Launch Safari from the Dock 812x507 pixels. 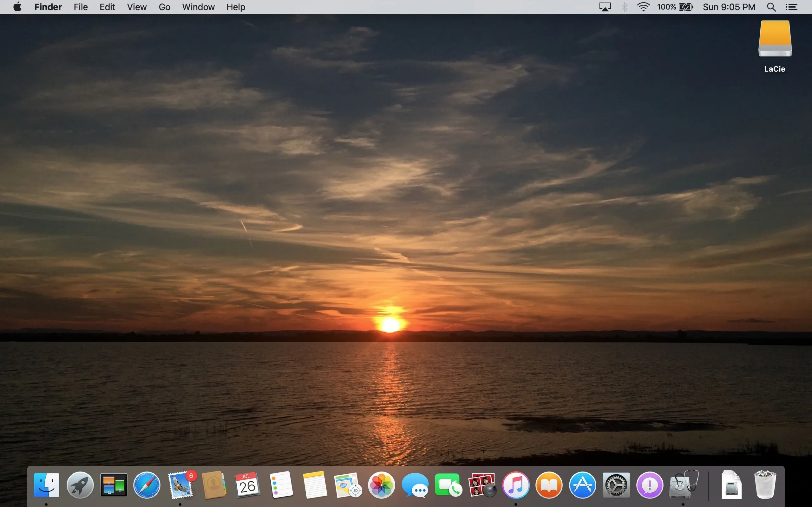point(147,485)
